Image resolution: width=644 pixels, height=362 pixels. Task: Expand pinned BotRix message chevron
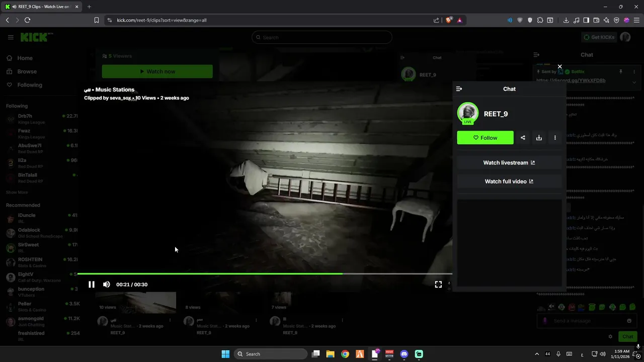click(x=634, y=82)
